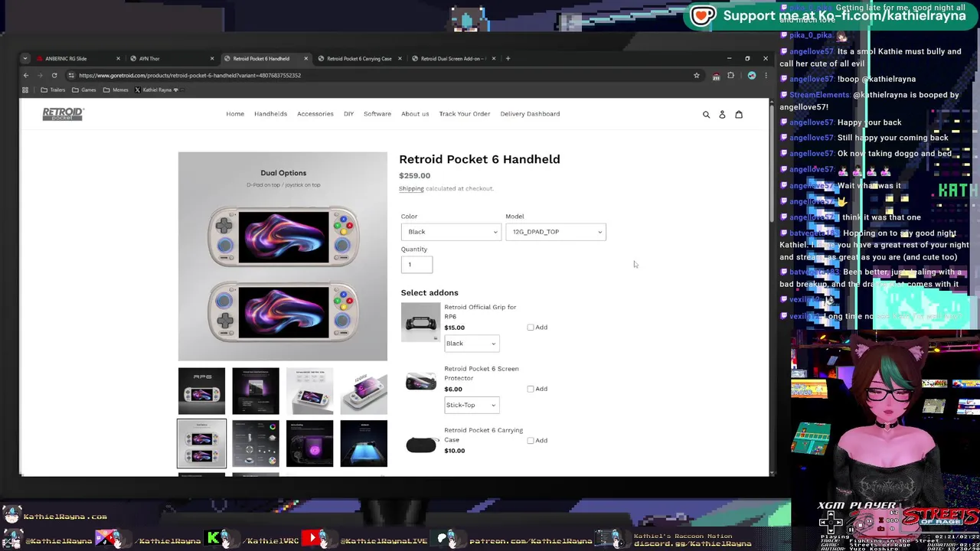Click the Carrying Case product image
This screenshot has height=551, width=980.
(420, 445)
